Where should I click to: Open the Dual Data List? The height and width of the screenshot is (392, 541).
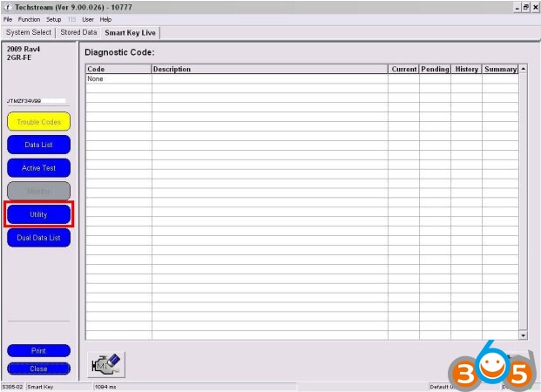point(38,238)
